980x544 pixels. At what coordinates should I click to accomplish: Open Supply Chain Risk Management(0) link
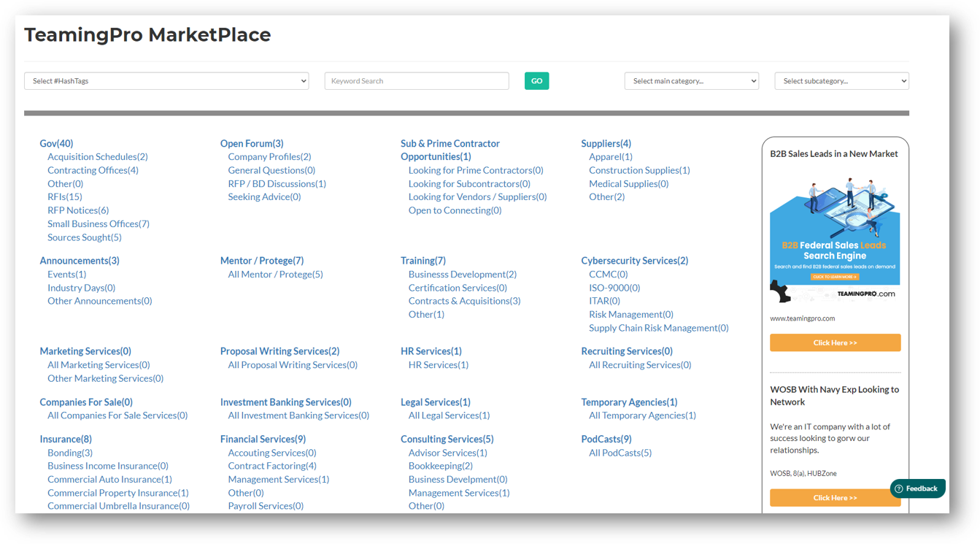coord(658,328)
